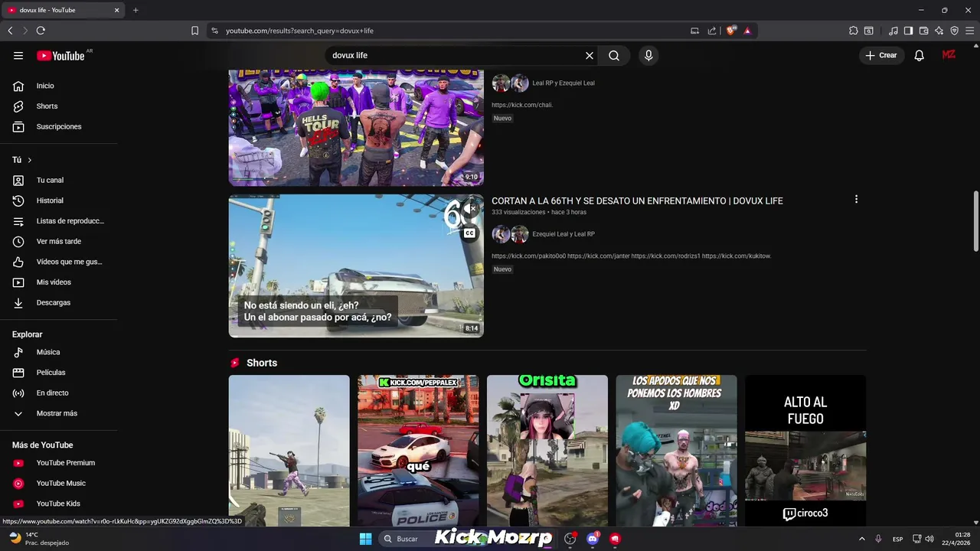Open the ALTO AL FUEGO Short
Image resolution: width=980 pixels, height=551 pixels.
click(x=805, y=451)
